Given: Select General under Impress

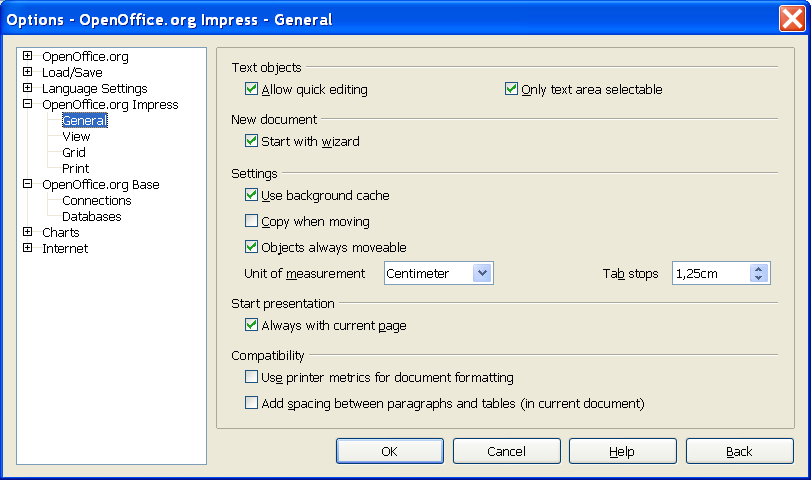Looking at the screenshot, I should click(x=85, y=121).
